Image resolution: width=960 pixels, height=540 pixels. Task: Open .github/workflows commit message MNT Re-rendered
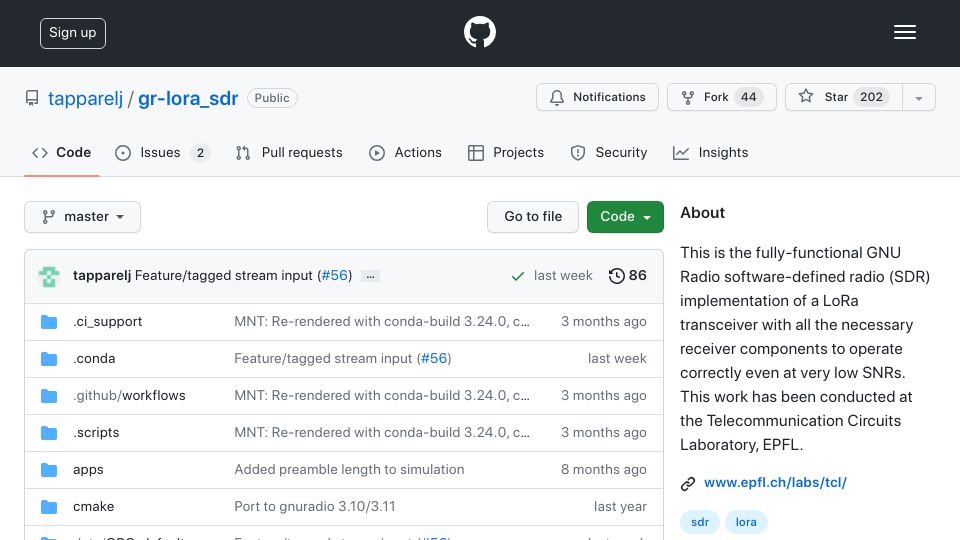coord(382,396)
